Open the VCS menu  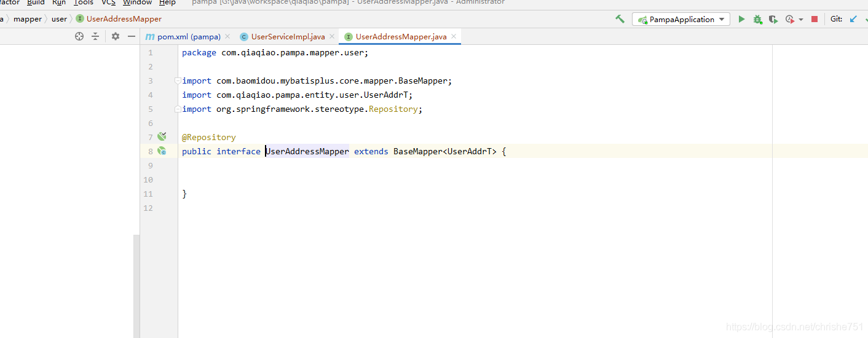pyautogui.click(x=108, y=2)
